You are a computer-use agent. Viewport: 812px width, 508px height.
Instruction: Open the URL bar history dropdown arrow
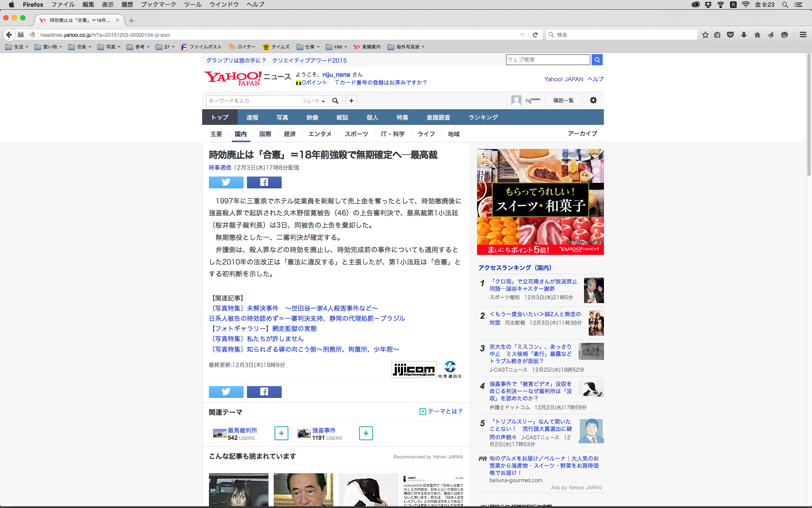click(522, 35)
